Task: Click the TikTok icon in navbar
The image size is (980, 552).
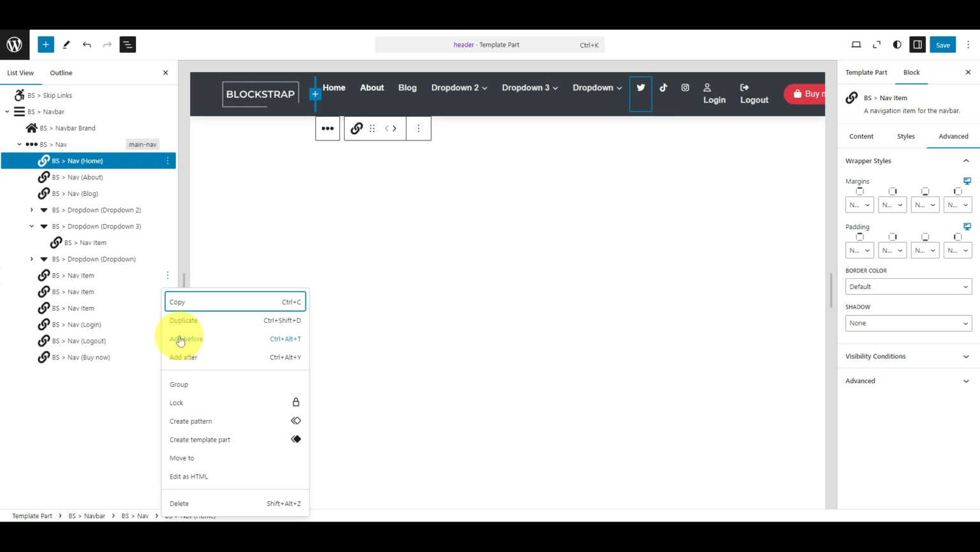Action: 664,88
